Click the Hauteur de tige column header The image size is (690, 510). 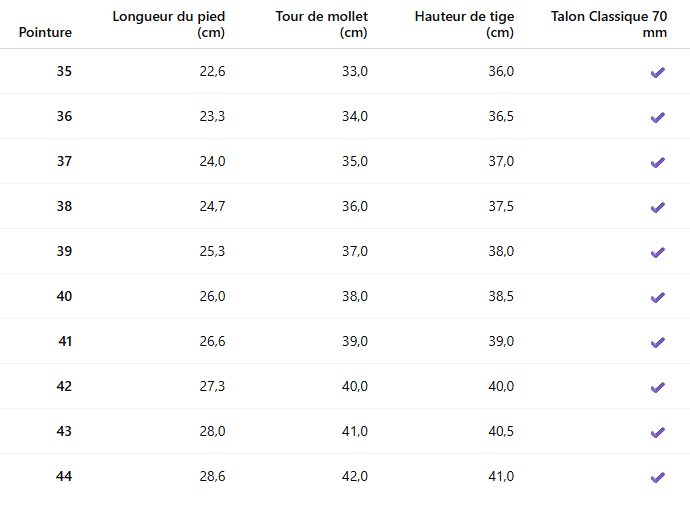pos(464,24)
